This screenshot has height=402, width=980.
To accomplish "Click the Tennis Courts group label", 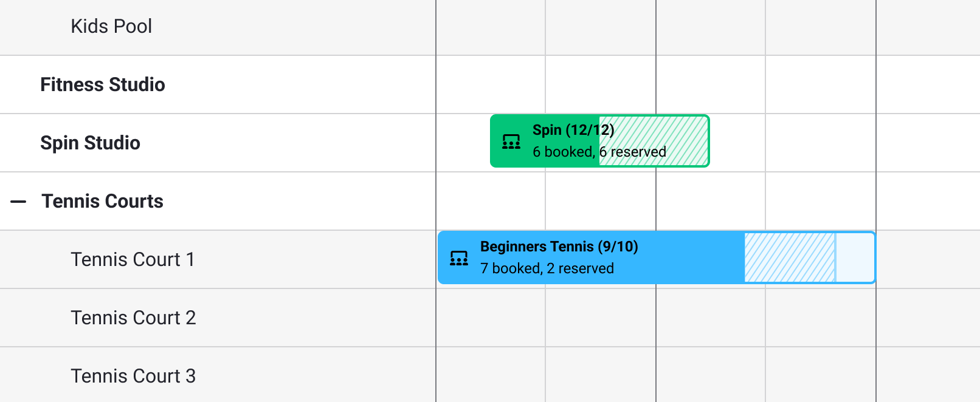I will click(x=103, y=202).
